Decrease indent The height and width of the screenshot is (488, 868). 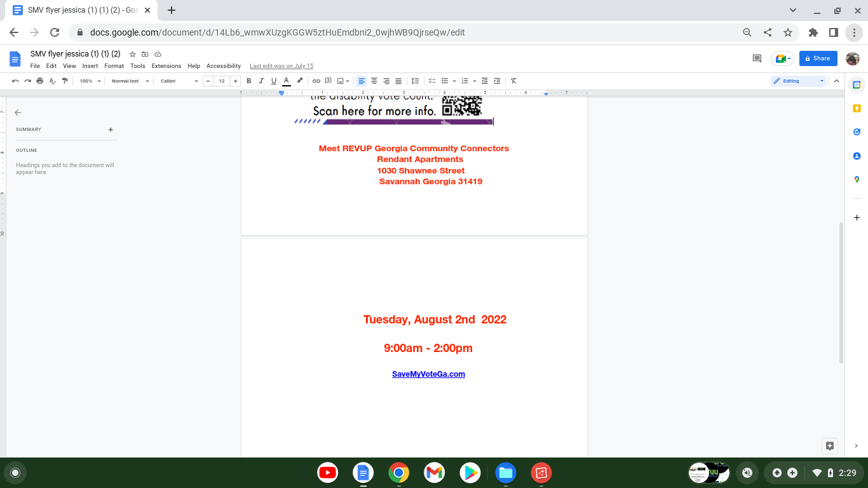click(485, 81)
